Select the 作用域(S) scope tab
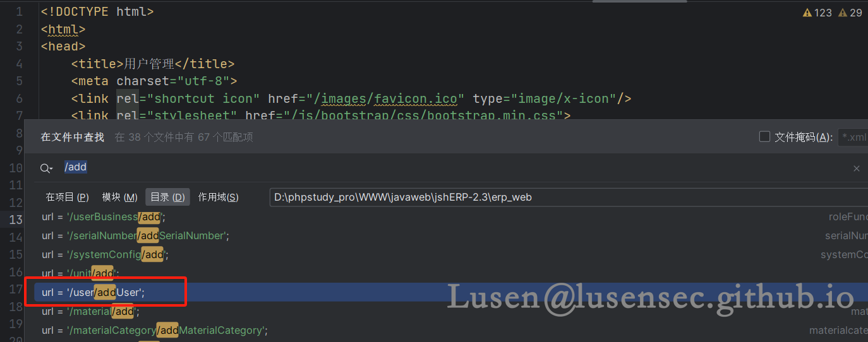Screen dimensions: 868x342 [218, 197]
